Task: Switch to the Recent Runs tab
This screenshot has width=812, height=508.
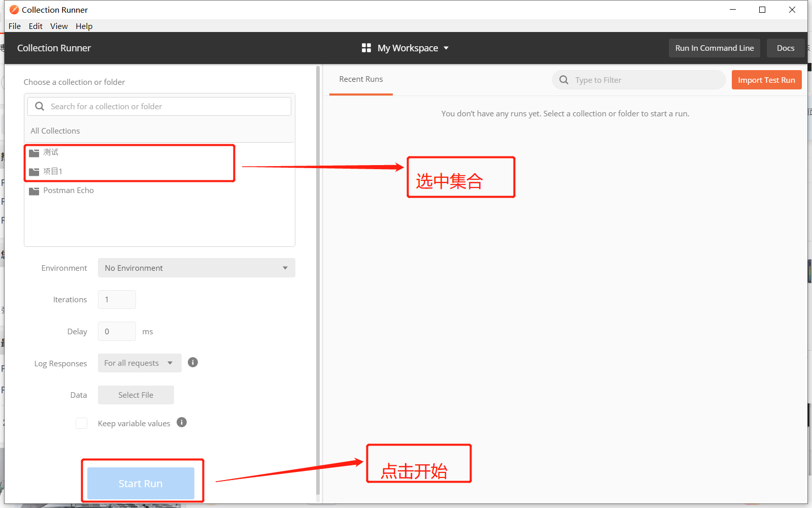Action: pos(361,79)
